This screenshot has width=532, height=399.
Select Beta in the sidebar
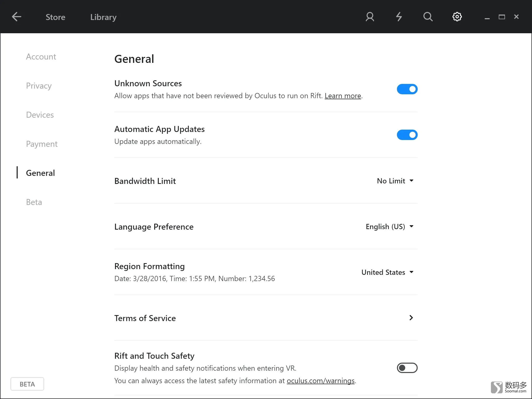[34, 202]
